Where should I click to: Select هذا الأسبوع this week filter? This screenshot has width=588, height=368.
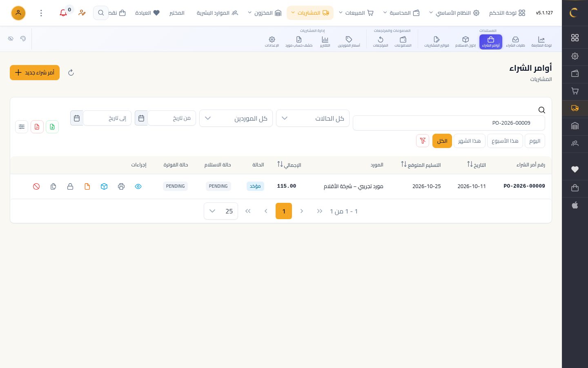click(505, 141)
